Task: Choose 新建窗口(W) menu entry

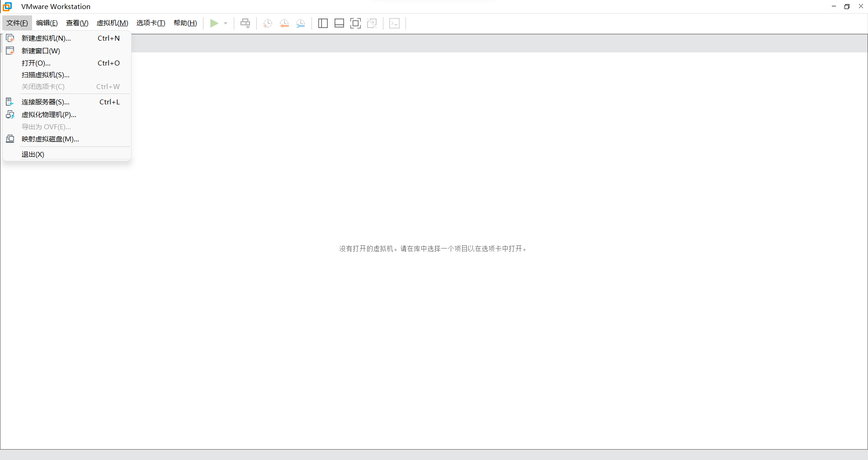Action: tap(67, 51)
